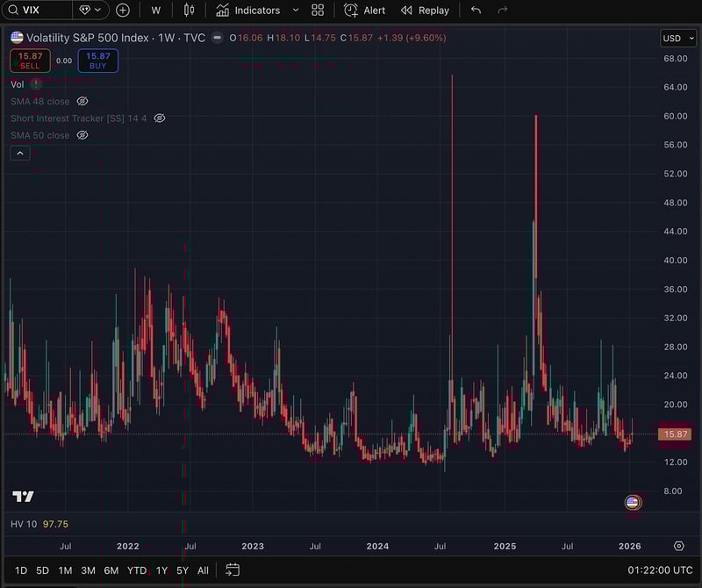This screenshot has height=588, width=702.
Task: Click the SELL 15.87 button
Action: click(x=30, y=60)
